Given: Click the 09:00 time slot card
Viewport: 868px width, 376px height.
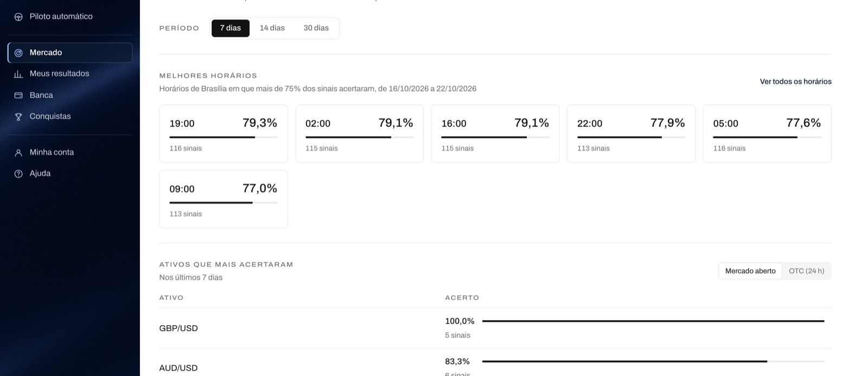Looking at the screenshot, I should (x=224, y=199).
